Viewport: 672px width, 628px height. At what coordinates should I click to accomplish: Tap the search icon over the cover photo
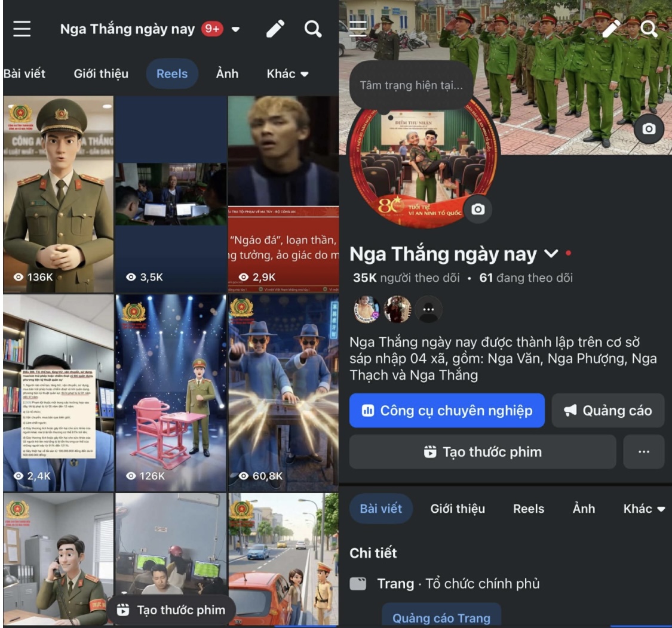(649, 29)
